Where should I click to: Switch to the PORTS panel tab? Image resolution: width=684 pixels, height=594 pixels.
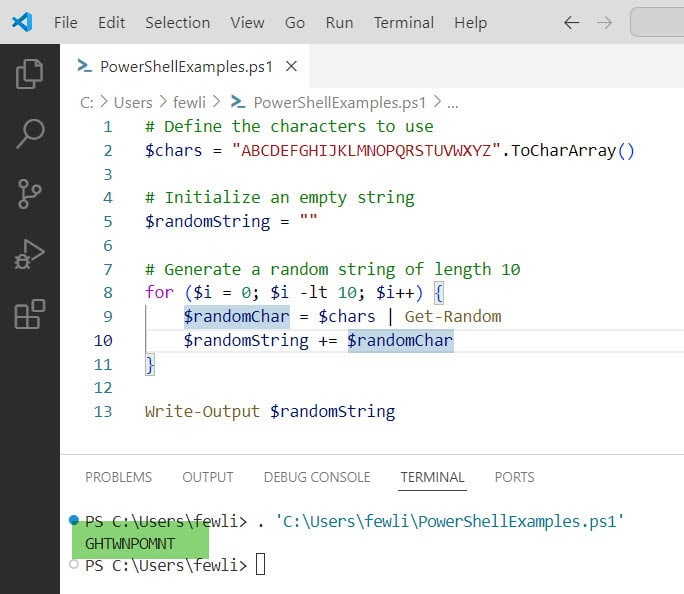tap(514, 477)
